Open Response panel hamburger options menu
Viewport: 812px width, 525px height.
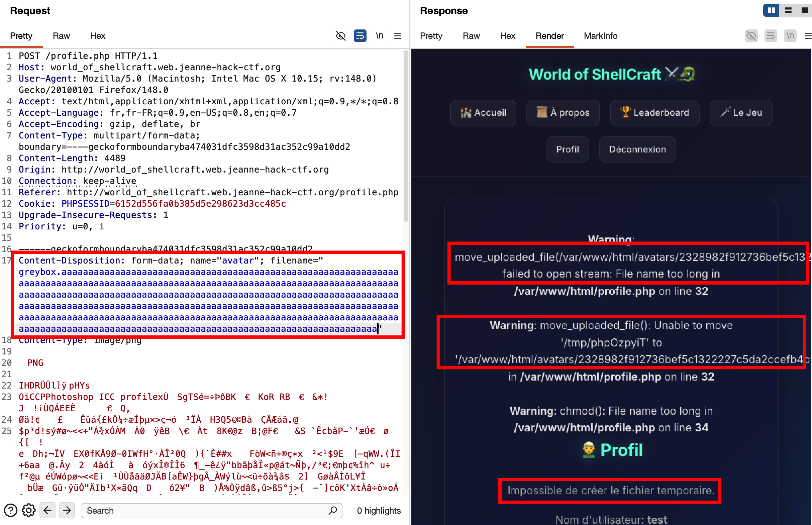(x=808, y=36)
